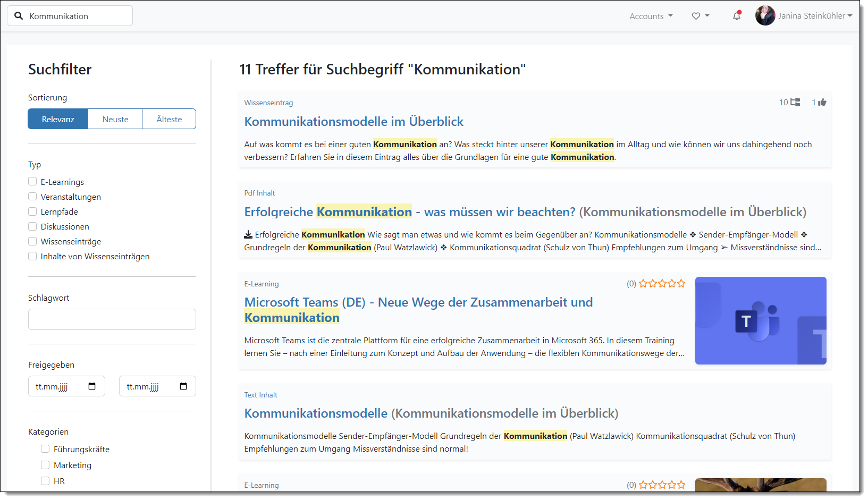This screenshot has width=868, height=500.
Task: Open notifications via the bell icon
Action: (736, 16)
